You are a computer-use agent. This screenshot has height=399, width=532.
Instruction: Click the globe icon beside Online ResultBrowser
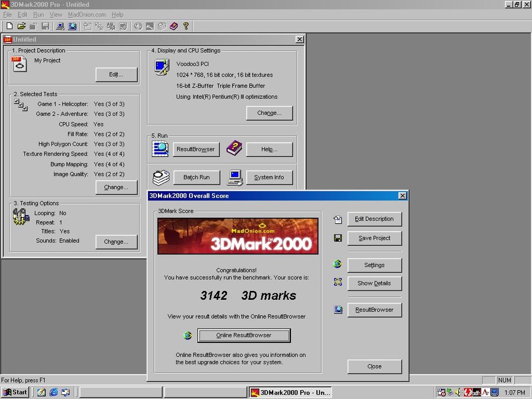[187, 336]
